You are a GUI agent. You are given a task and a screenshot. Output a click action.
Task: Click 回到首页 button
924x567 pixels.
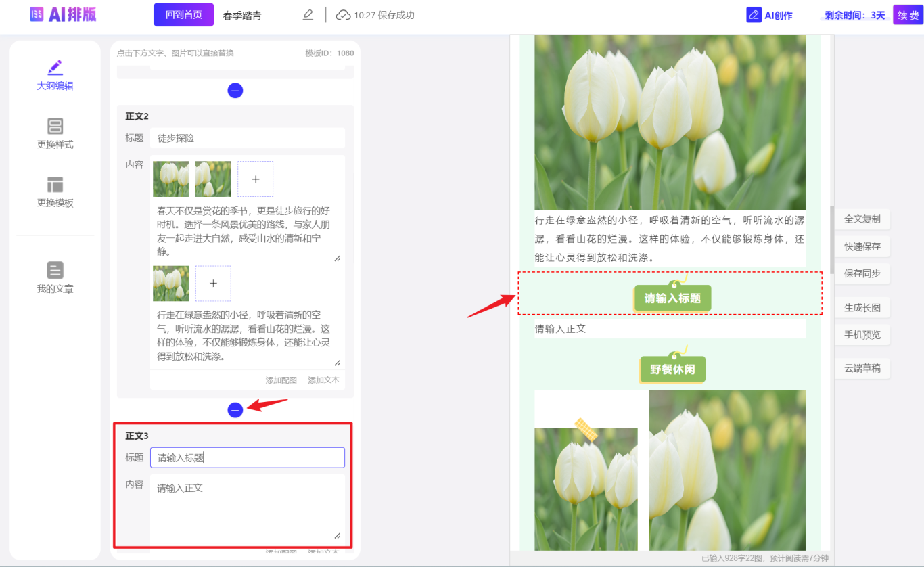[x=183, y=15]
